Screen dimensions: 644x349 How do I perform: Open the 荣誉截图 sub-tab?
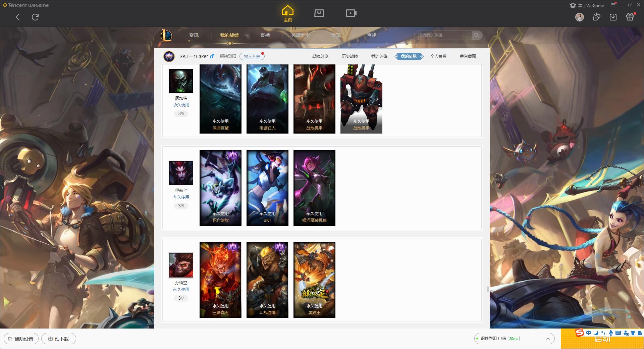468,56
